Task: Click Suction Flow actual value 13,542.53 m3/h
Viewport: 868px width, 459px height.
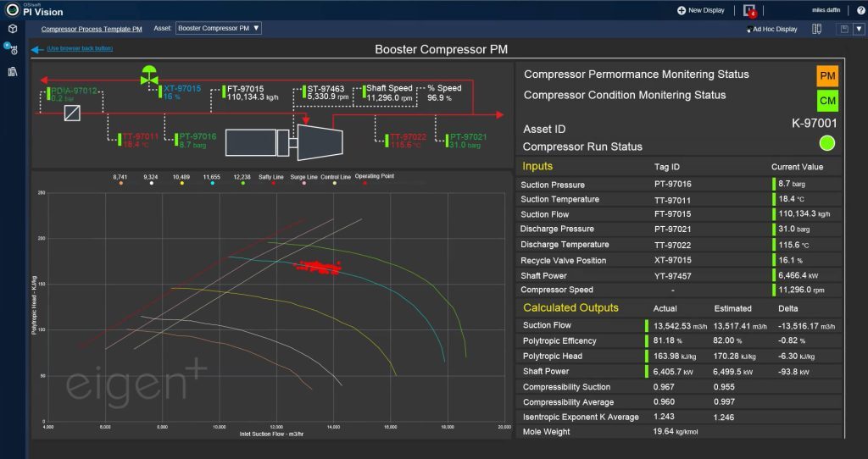Action: coord(681,326)
